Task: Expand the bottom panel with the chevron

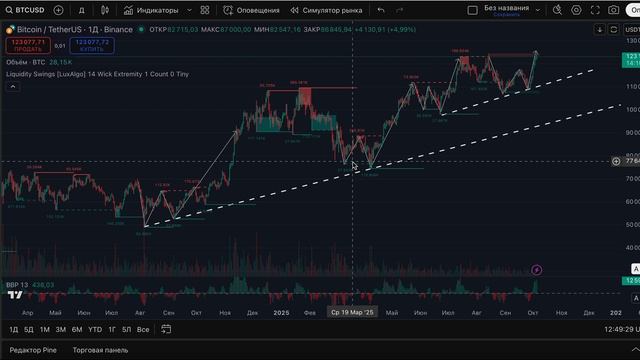Action: coord(635,350)
